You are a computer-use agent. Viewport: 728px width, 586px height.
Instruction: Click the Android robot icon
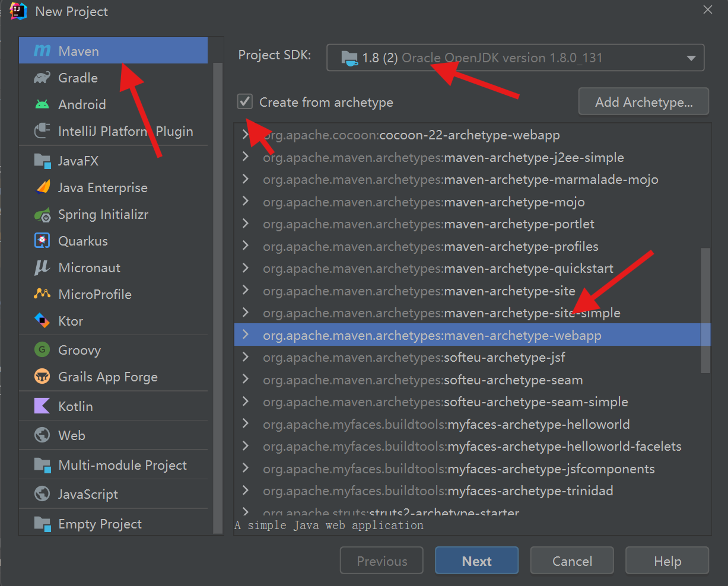[x=42, y=104]
